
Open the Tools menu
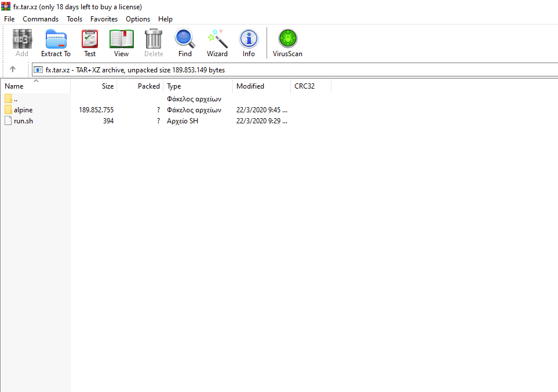[74, 19]
